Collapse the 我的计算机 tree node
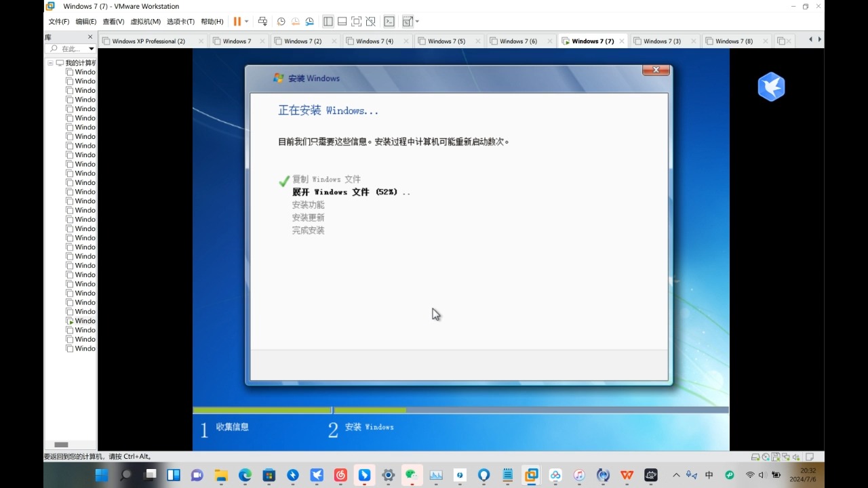 [50, 62]
